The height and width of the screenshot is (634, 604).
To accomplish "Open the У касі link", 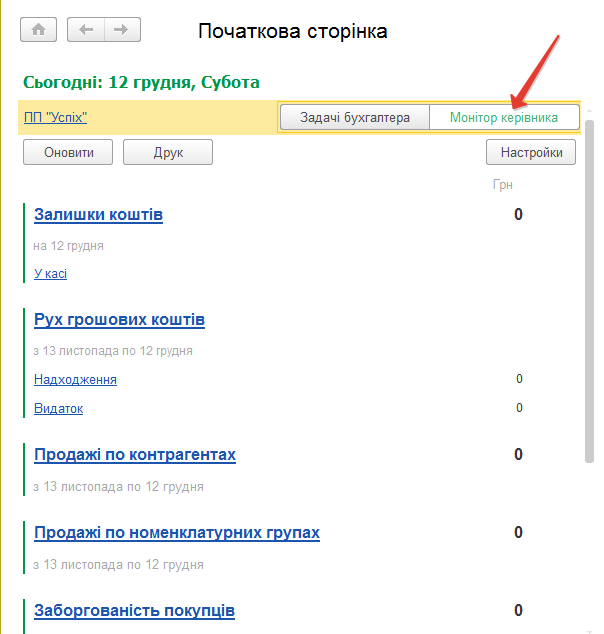I will point(51,274).
